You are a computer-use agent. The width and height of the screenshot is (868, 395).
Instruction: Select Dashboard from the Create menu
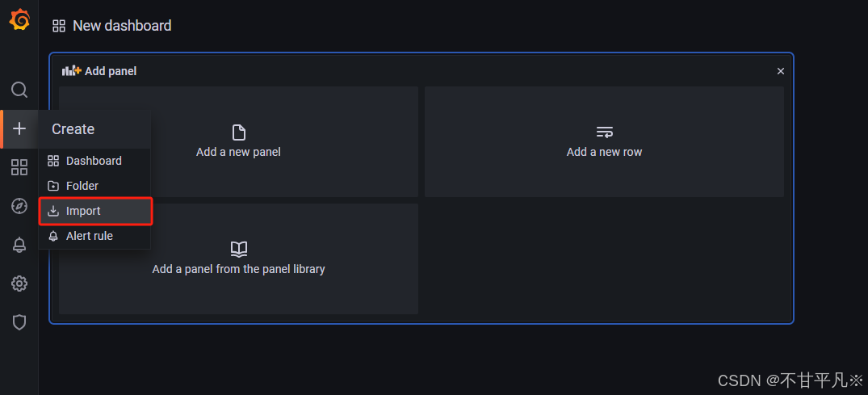tap(94, 161)
